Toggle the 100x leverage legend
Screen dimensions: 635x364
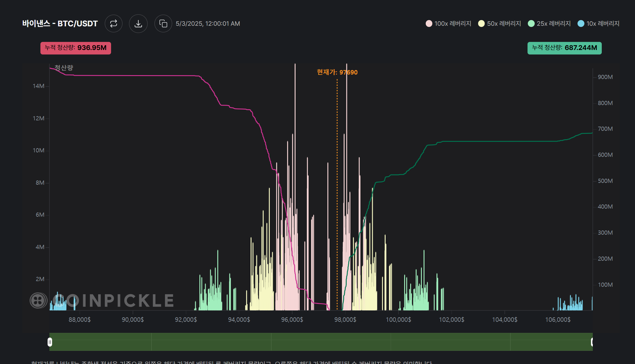coord(452,24)
